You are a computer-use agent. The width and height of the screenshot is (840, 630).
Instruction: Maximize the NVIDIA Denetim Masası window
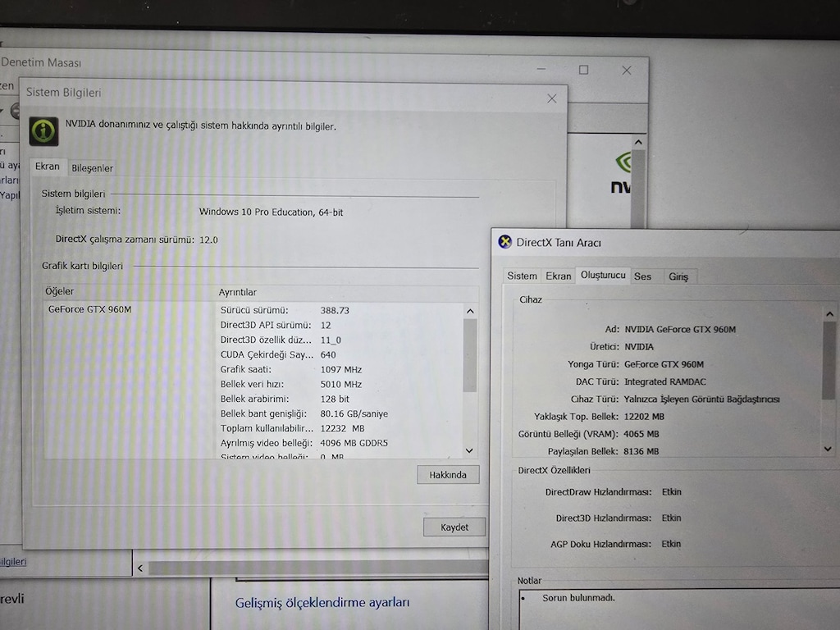click(x=583, y=70)
